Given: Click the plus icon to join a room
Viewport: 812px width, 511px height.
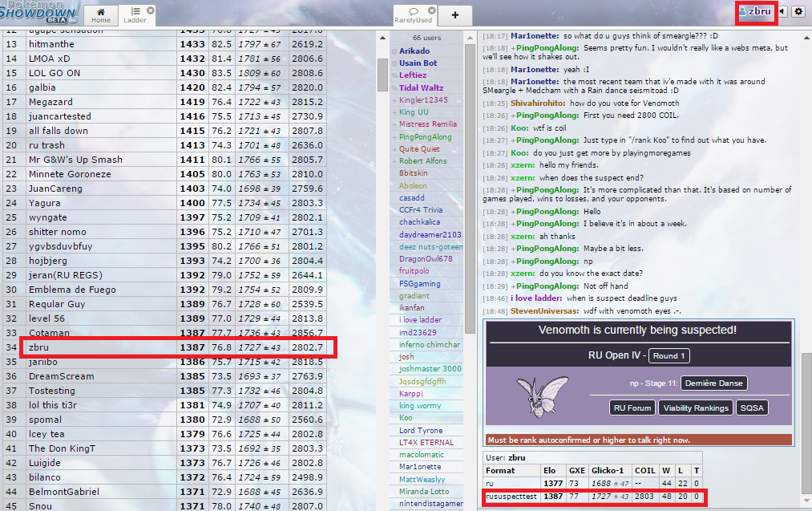Looking at the screenshot, I should [x=455, y=14].
